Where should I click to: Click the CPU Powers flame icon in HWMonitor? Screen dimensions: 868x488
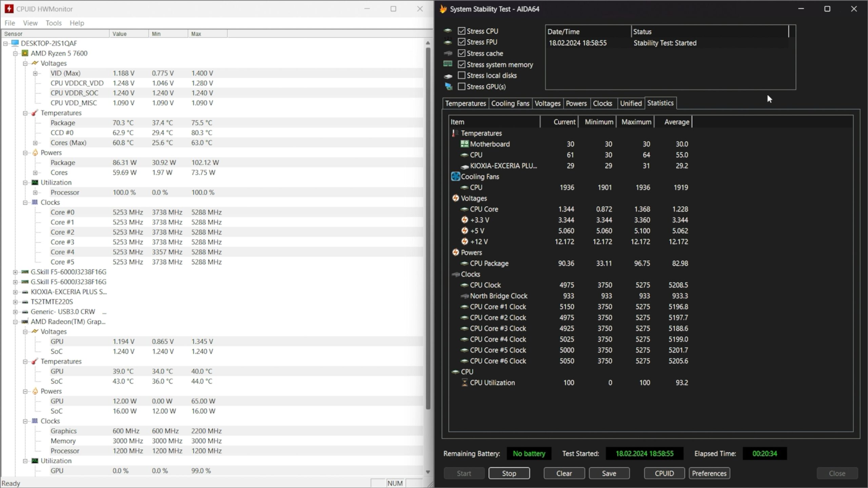[35, 152]
